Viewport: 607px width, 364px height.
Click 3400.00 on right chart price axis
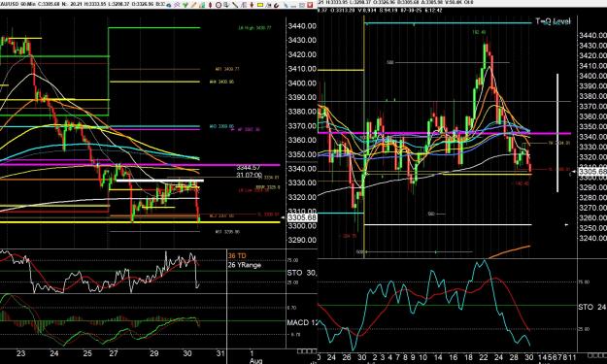pyautogui.click(x=592, y=76)
